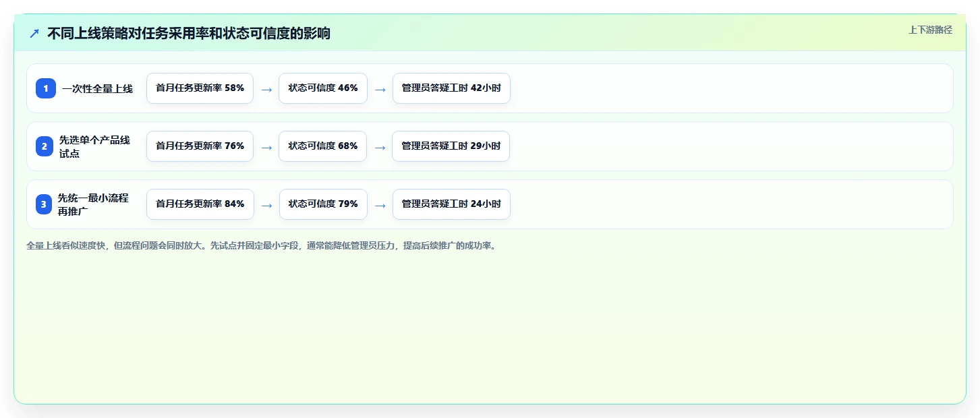Click the 首月任务更新率 76% chip
This screenshot has height=418, width=980.
pyautogui.click(x=200, y=146)
